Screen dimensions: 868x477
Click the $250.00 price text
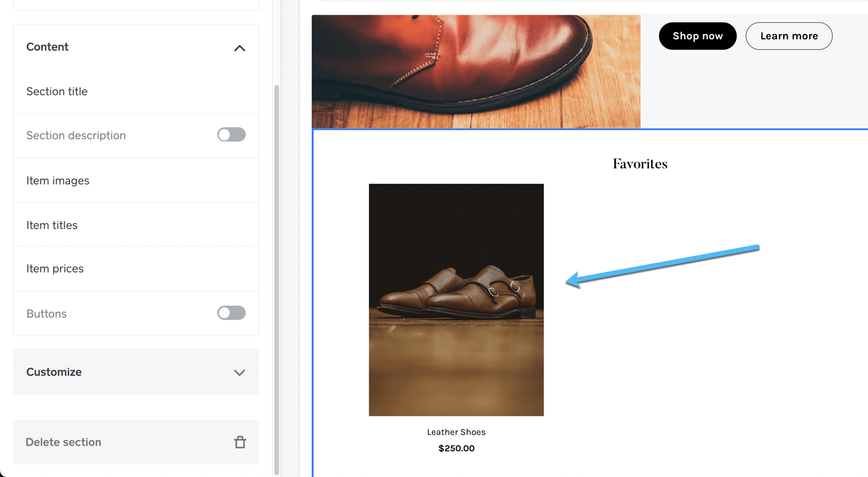pyautogui.click(x=456, y=448)
